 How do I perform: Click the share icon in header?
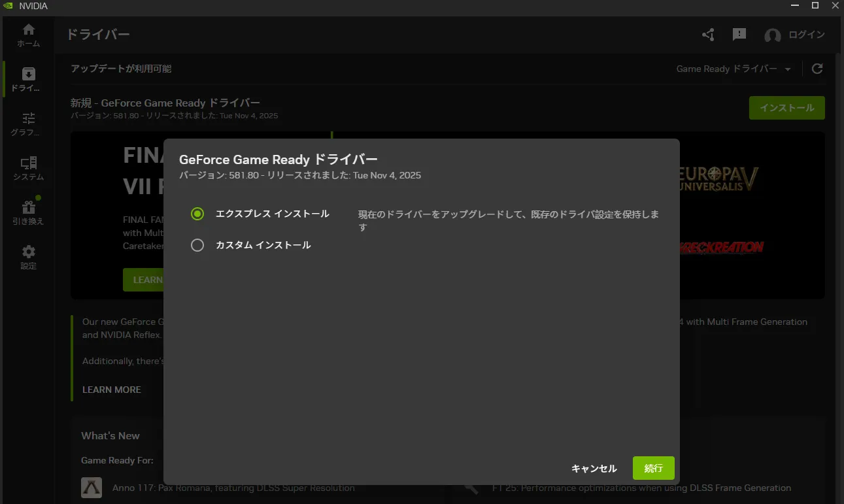(x=708, y=35)
